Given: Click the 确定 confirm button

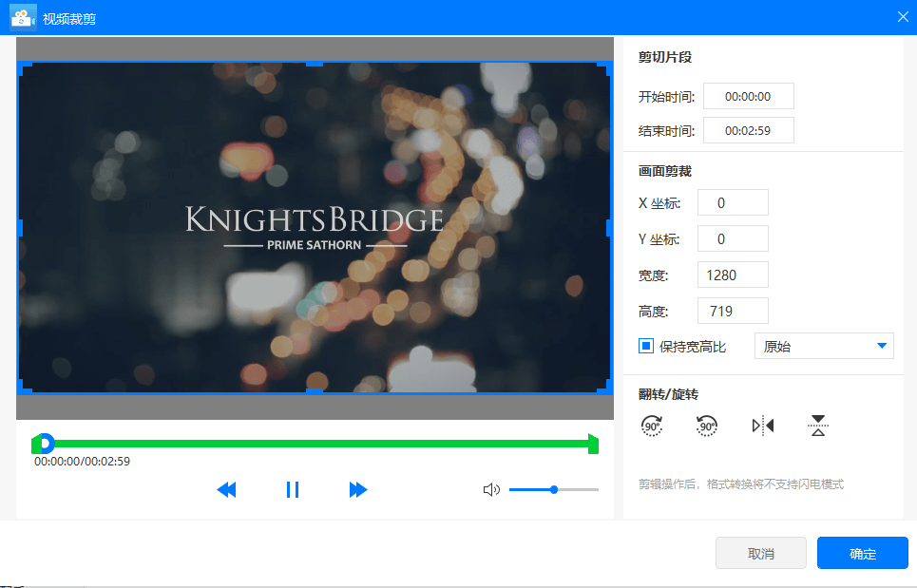Looking at the screenshot, I should coord(863,554).
